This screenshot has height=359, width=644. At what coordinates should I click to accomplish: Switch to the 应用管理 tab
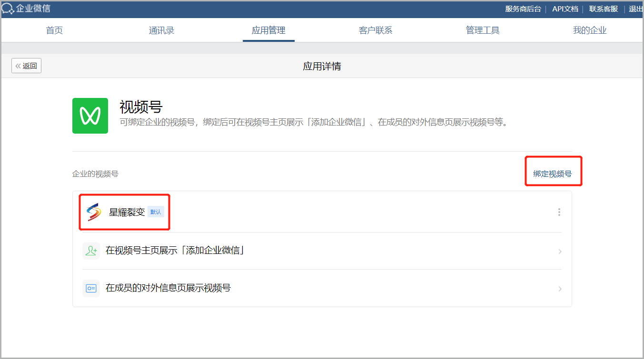[x=268, y=30]
